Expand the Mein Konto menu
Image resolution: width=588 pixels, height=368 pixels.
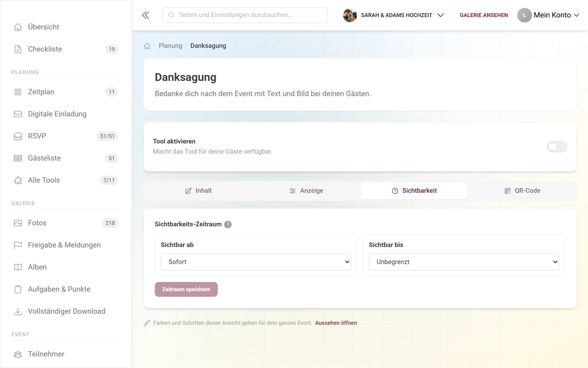pyautogui.click(x=548, y=15)
